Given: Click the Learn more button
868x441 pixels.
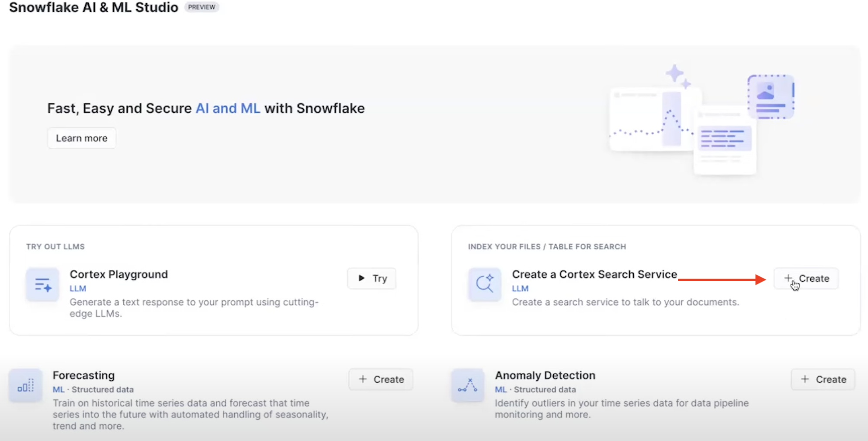Looking at the screenshot, I should click(x=82, y=138).
